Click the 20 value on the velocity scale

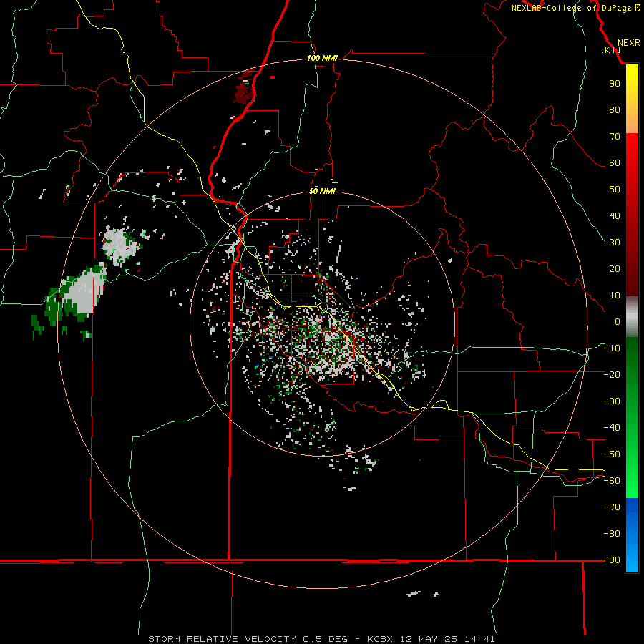pos(615,268)
